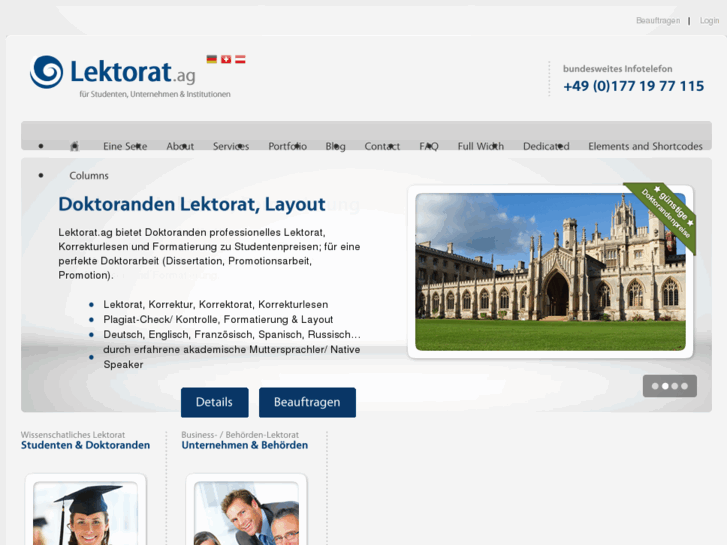Open the Columns submenu item
The height and width of the screenshot is (545, 727).
point(89,175)
